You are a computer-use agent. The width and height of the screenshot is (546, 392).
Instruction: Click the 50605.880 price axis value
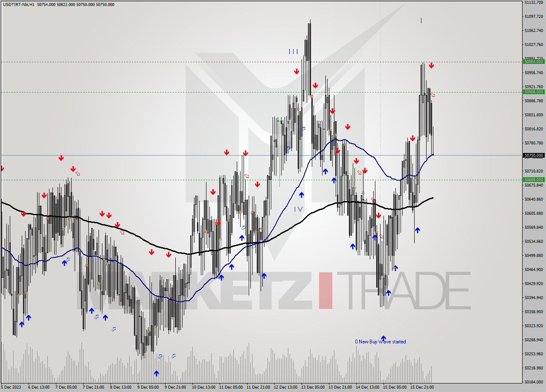tap(534, 213)
